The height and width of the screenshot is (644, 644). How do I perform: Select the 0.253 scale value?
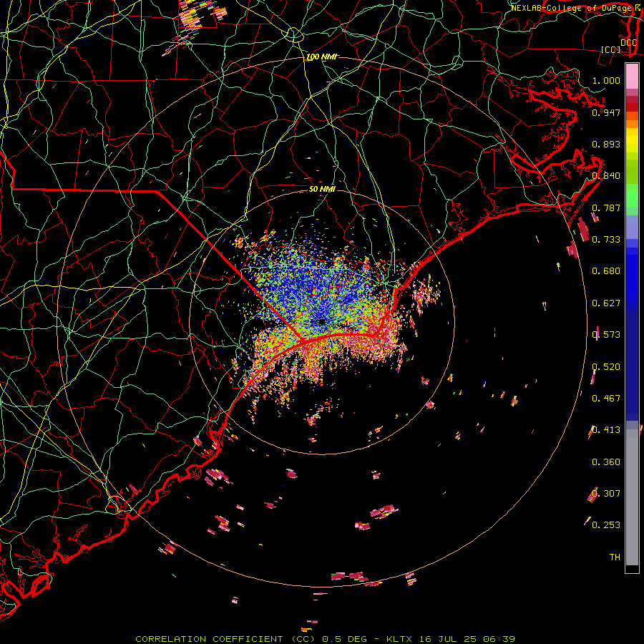pos(606,525)
